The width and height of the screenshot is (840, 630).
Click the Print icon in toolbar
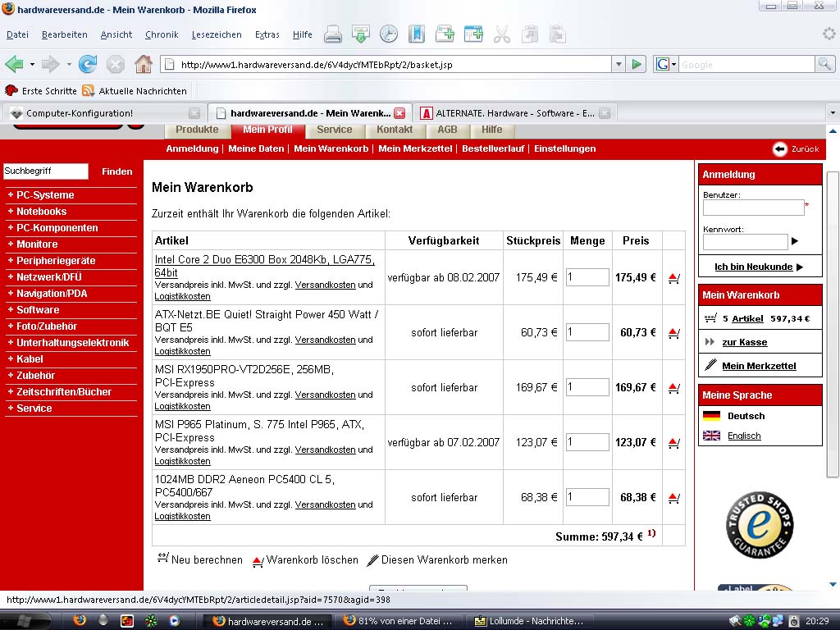[333, 34]
